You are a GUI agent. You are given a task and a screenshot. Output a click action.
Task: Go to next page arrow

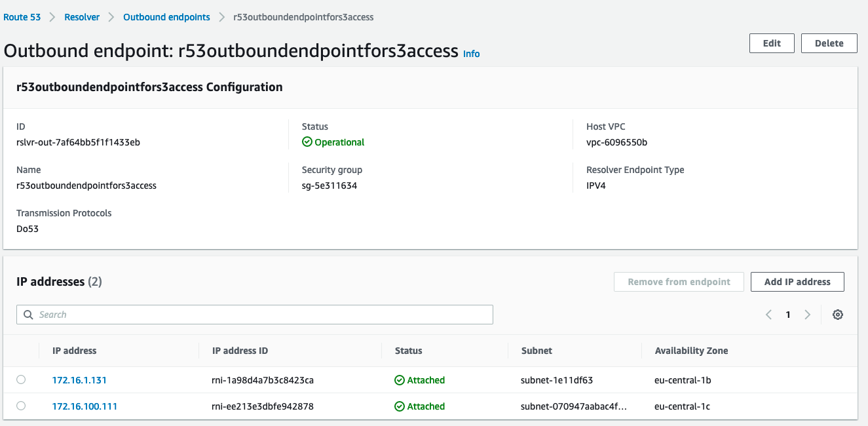(x=807, y=315)
